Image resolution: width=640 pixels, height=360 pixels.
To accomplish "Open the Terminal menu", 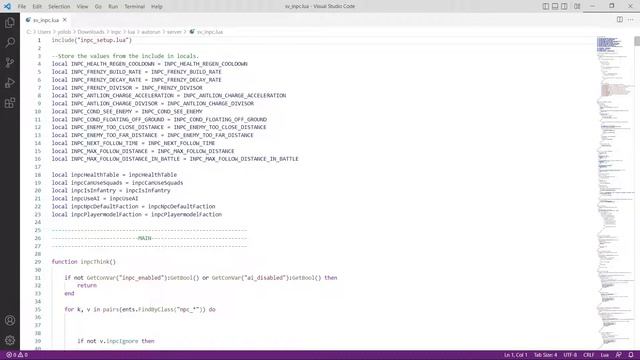I will pyautogui.click(x=134, y=7).
